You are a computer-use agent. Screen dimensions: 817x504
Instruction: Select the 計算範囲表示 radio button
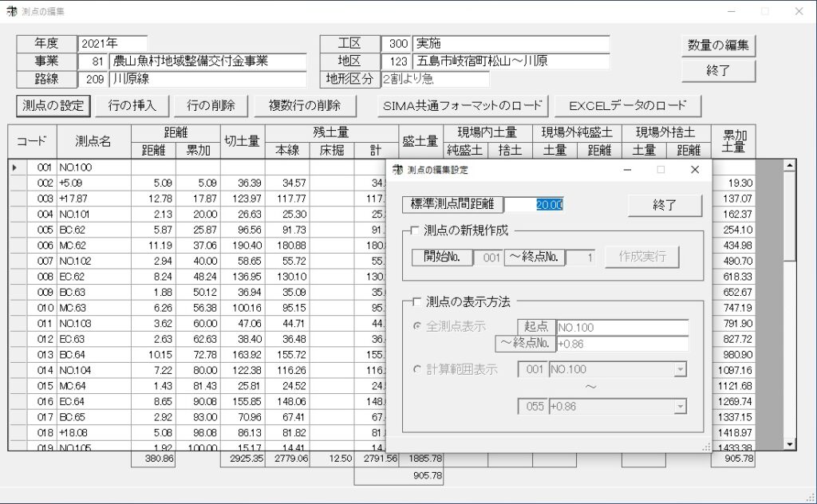[416, 369]
